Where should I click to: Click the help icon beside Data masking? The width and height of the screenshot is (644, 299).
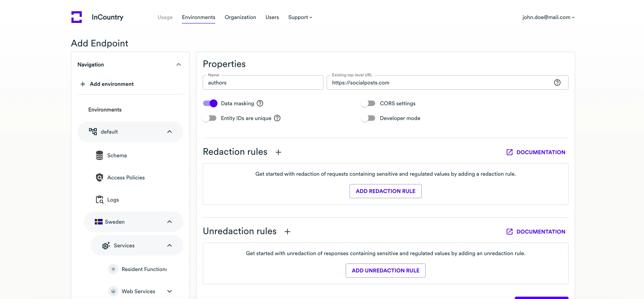[260, 103]
